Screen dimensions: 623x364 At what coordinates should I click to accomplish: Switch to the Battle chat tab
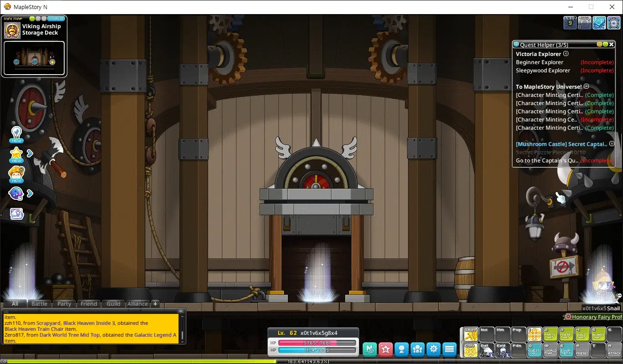point(39,304)
